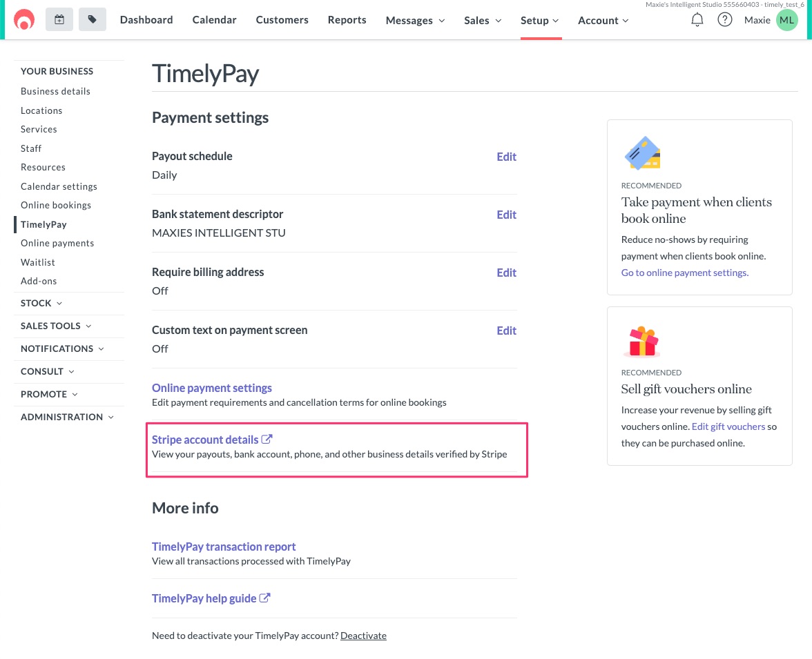Image resolution: width=812 pixels, height=659 pixels.
Task: Click the YOUR BUSINESS section heading
Action: coord(57,71)
